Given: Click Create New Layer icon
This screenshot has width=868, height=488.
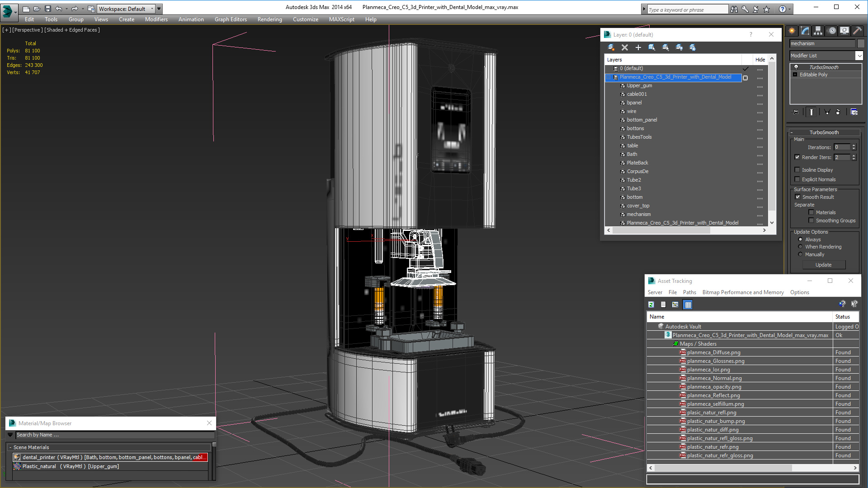Looking at the screenshot, I should (x=611, y=47).
